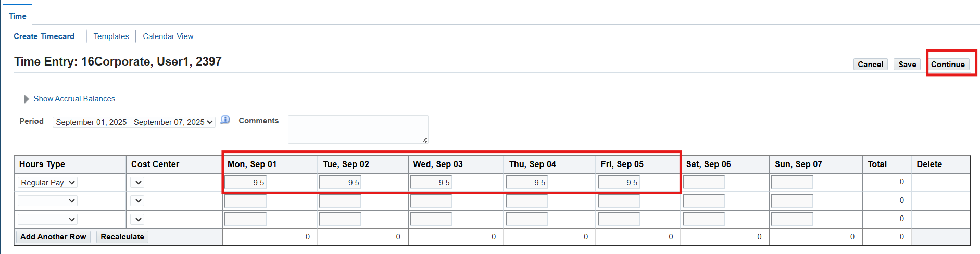Open third row Cost Center dropdown
Image resolution: width=980 pixels, height=254 pixels.
pyautogui.click(x=137, y=220)
